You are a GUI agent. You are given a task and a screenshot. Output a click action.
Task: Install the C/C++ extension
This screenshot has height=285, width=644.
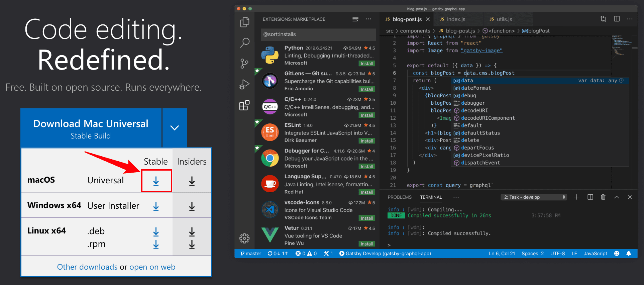pyautogui.click(x=367, y=115)
